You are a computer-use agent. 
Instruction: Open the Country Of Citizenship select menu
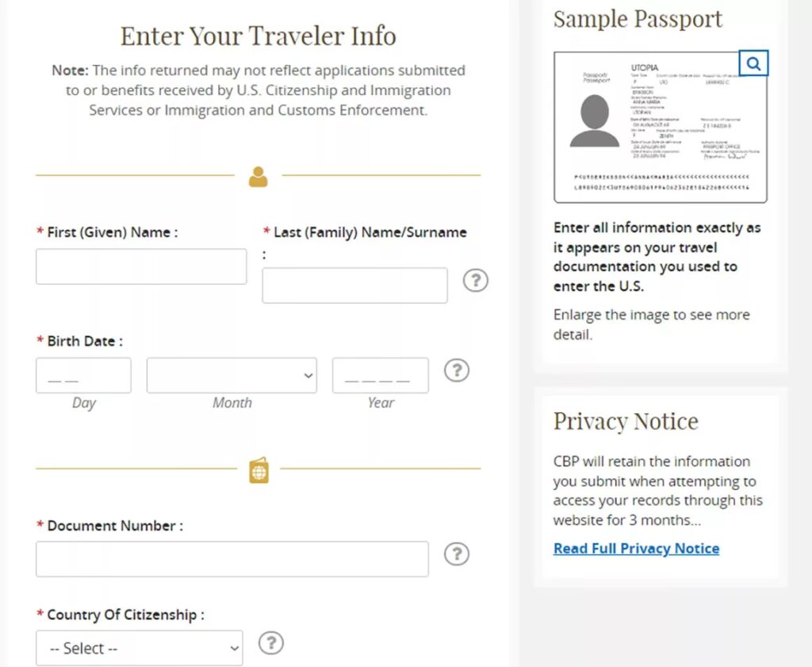(140, 648)
